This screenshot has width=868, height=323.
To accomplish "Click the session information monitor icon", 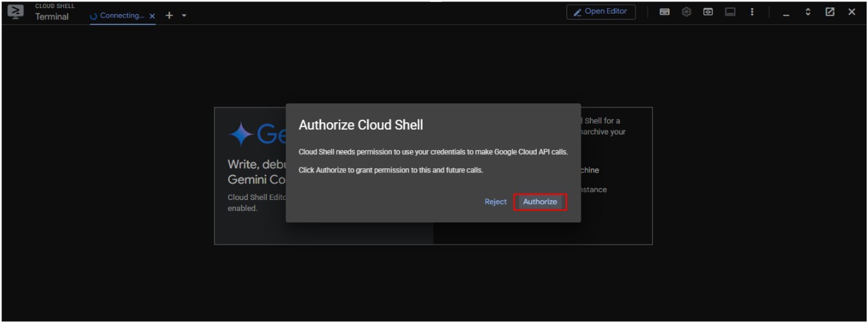I will (730, 12).
